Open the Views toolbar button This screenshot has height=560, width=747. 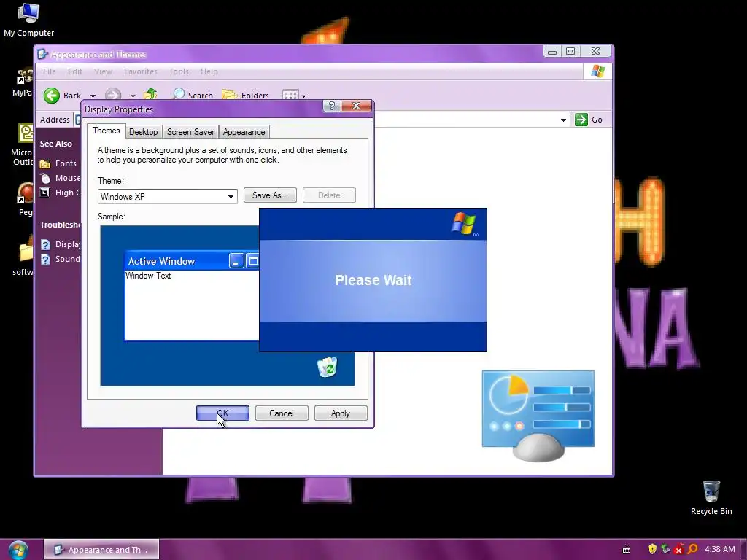(290, 95)
